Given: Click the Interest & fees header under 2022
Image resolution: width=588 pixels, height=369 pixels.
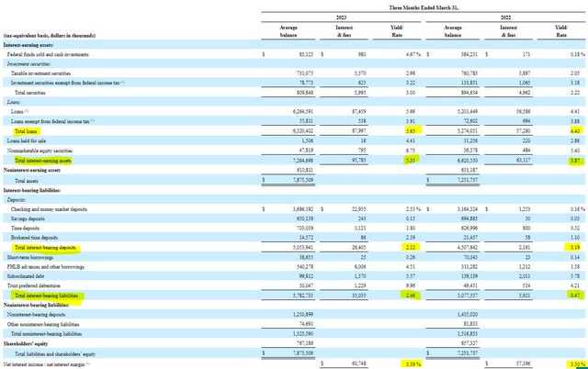Looking at the screenshot, I should click(x=508, y=31).
